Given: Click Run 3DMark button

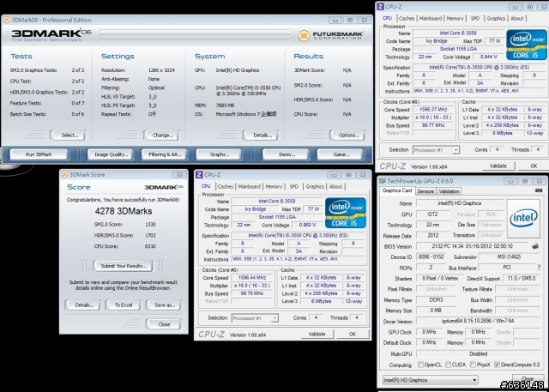Looking at the screenshot, I should tap(39, 154).
